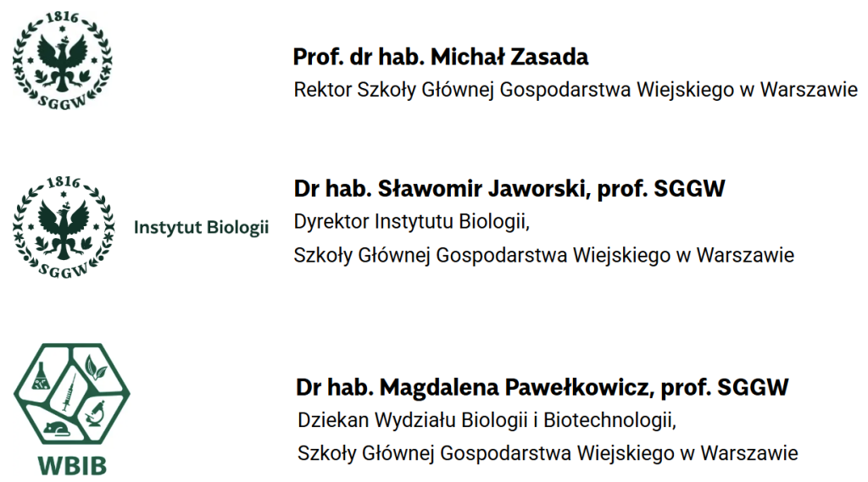Image resolution: width=868 pixels, height=482 pixels.
Task: Click the Rektor Szkoły Głównej title line
Action: pos(576,89)
